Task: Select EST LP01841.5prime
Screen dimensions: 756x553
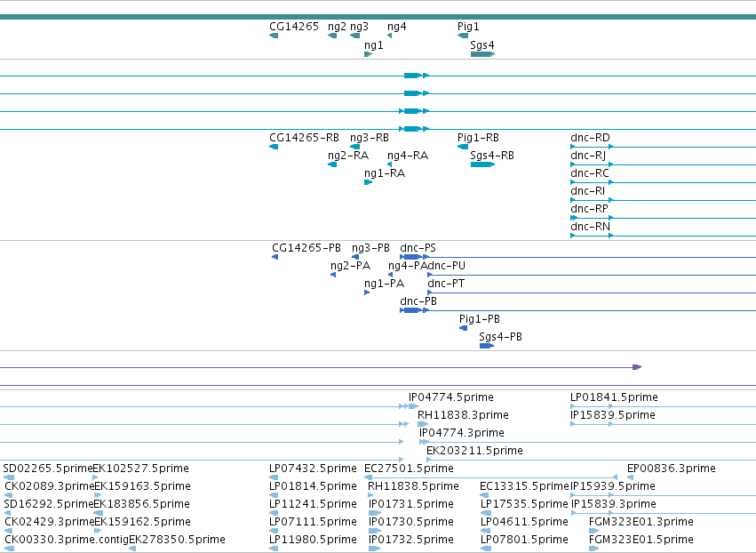Action: 614,397
